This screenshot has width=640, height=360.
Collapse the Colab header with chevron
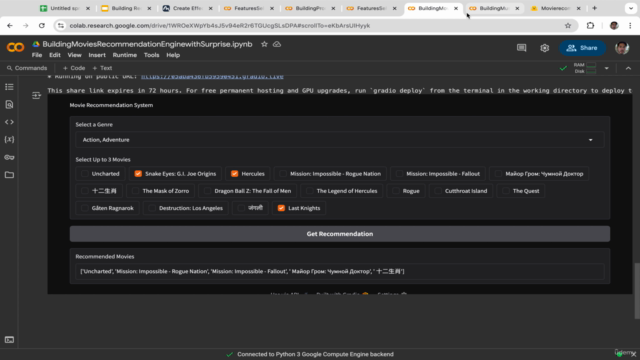point(628,68)
